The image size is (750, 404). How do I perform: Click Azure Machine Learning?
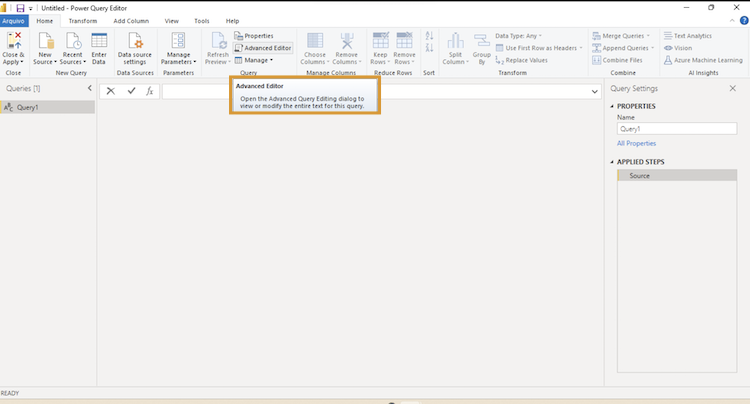pos(703,60)
